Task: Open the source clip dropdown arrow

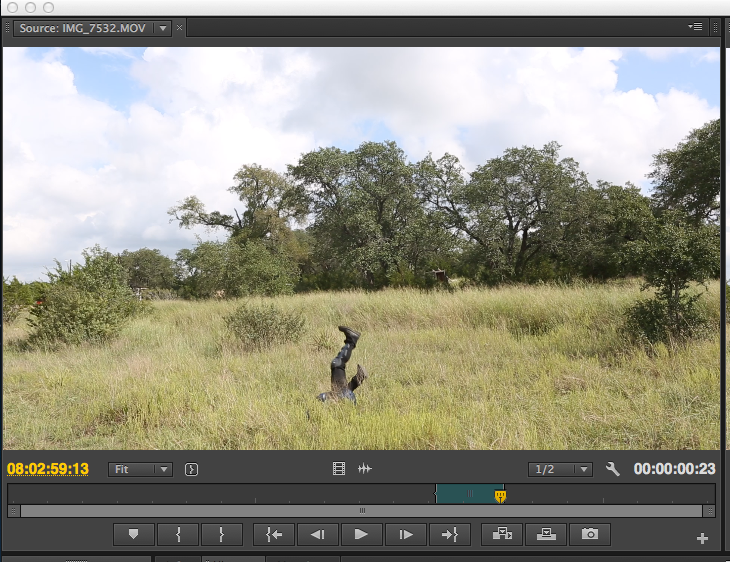Action: click(x=163, y=28)
